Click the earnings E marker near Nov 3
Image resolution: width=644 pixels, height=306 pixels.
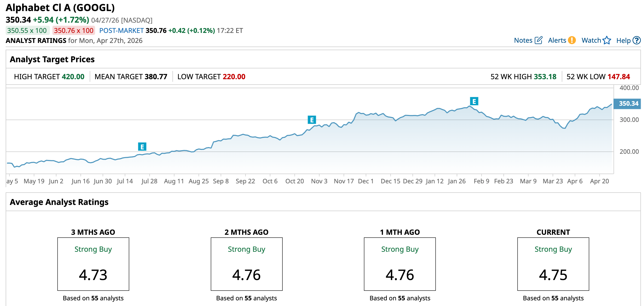point(312,120)
